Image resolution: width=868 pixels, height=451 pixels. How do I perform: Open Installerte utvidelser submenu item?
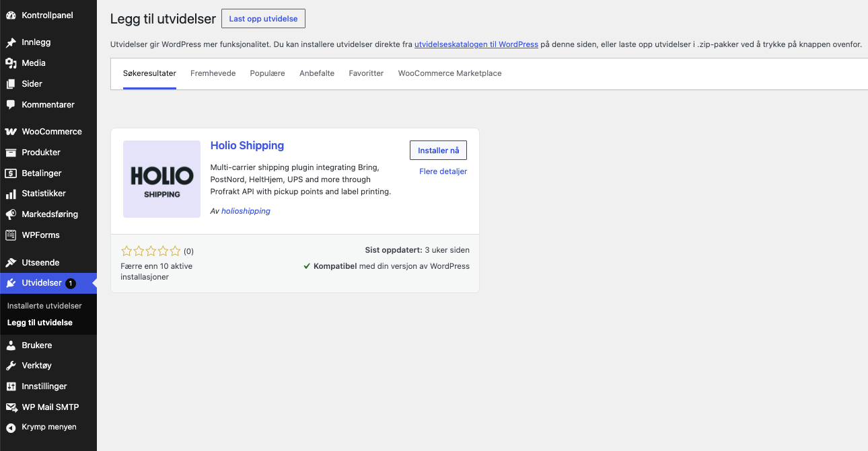(x=44, y=306)
